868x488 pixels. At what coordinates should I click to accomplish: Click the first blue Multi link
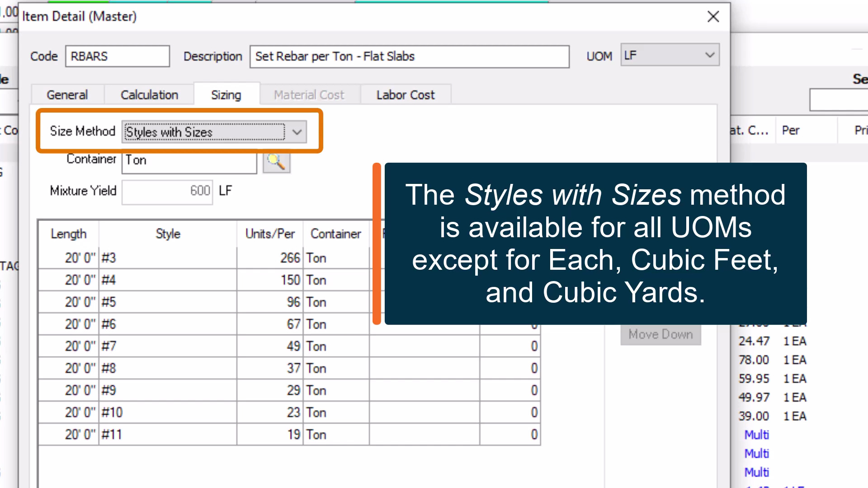[756, 435]
